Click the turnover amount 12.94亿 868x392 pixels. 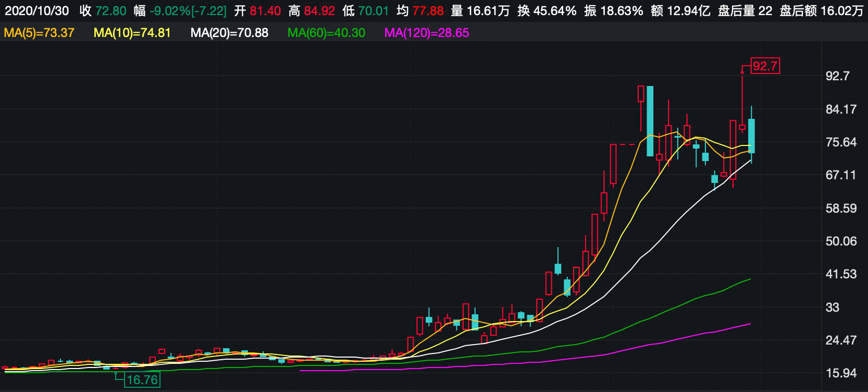(x=688, y=11)
